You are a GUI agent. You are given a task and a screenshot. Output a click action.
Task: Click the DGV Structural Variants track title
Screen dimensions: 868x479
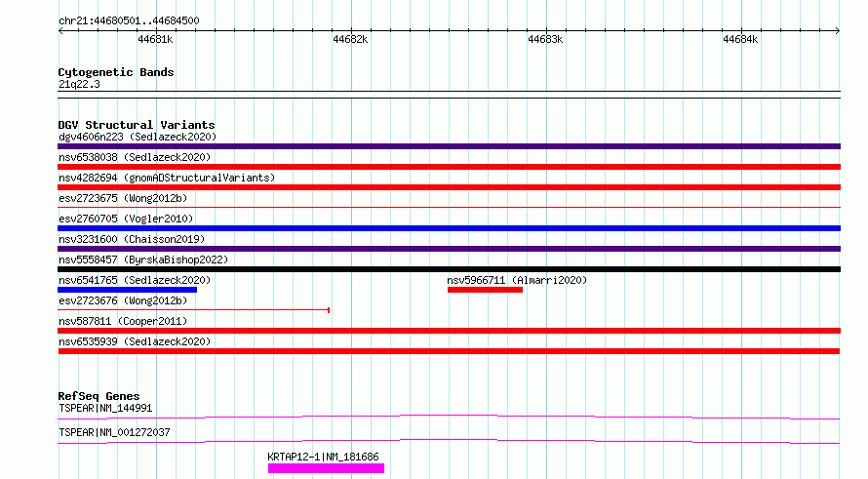coord(137,125)
